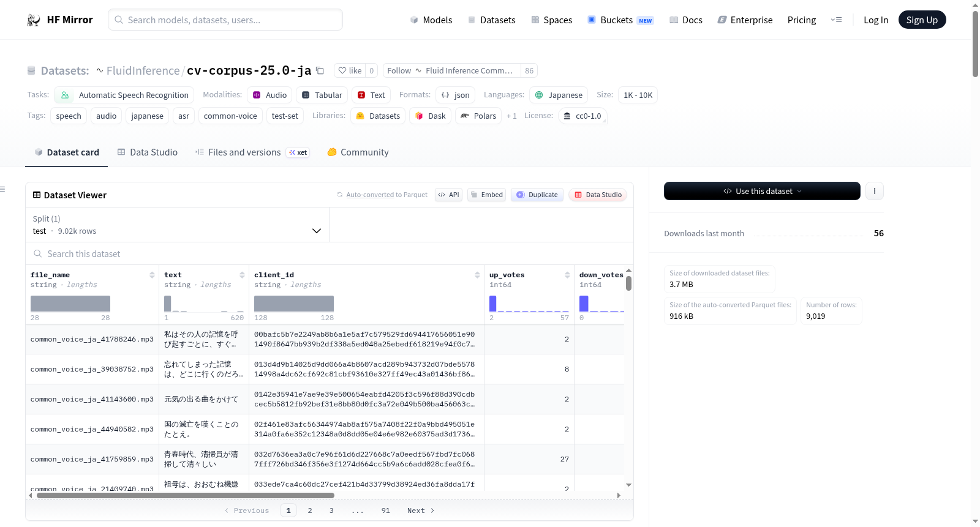Click the xet badge on Files tab
980x527 pixels.
pyautogui.click(x=298, y=152)
